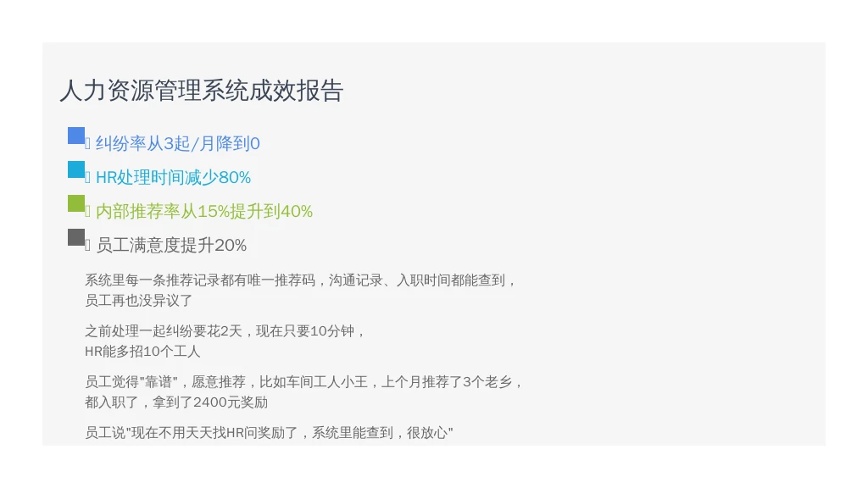The height and width of the screenshot is (488, 868).
Task: Click the text 纠纷率从3起/月降到0
Action: point(178,144)
